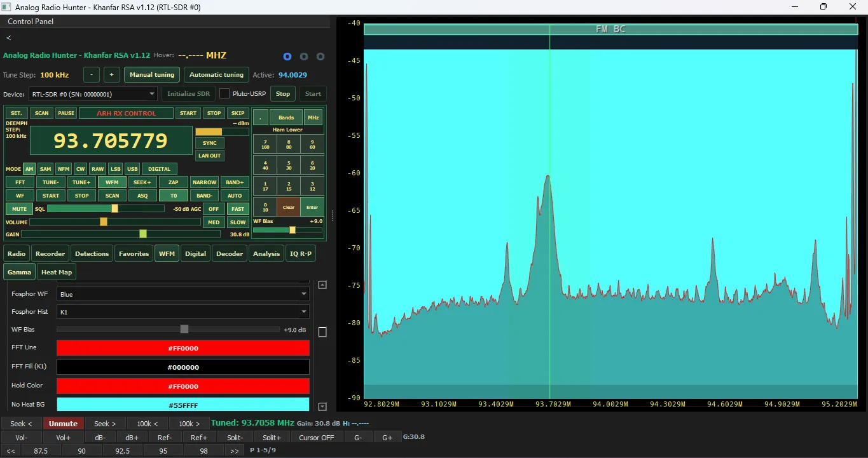868x458 pixels.
Task: Select NFM demodulation mode
Action: (64, 169)
